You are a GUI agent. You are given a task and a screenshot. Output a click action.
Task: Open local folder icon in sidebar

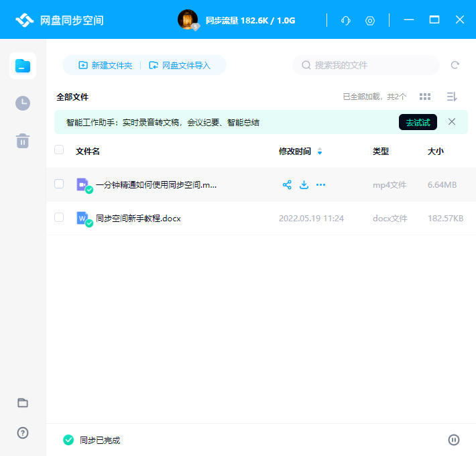(23, 403)
